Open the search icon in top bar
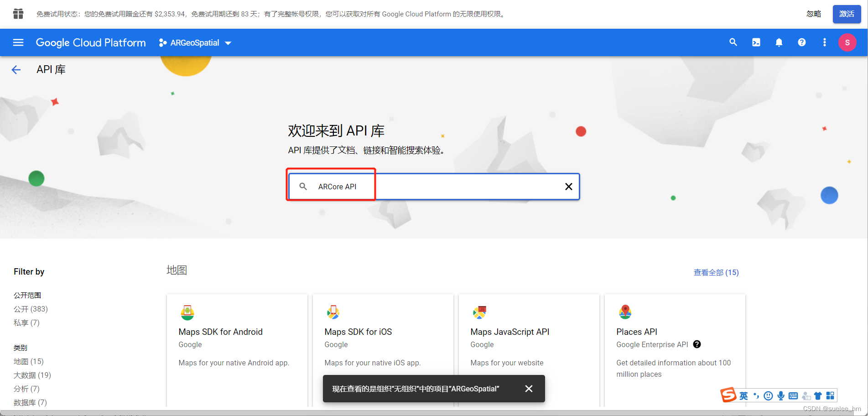This screenshot has height=416, width=868. click(733, 42)
